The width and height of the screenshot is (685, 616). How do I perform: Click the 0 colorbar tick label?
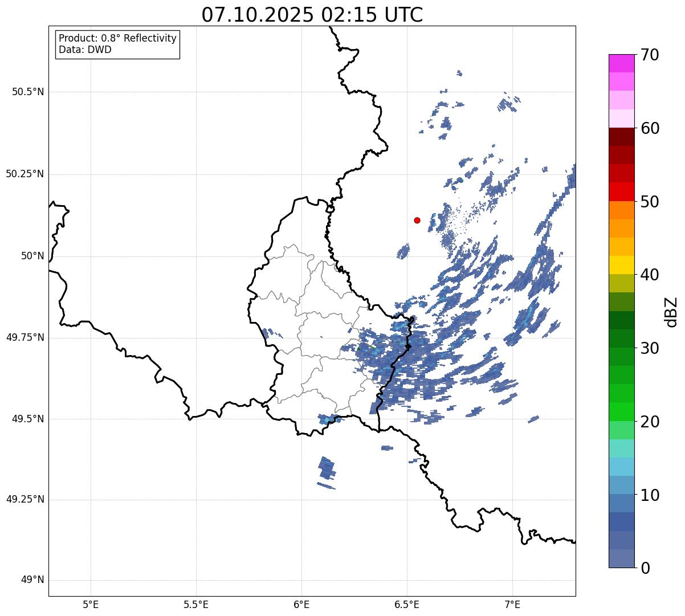point(645,568)
